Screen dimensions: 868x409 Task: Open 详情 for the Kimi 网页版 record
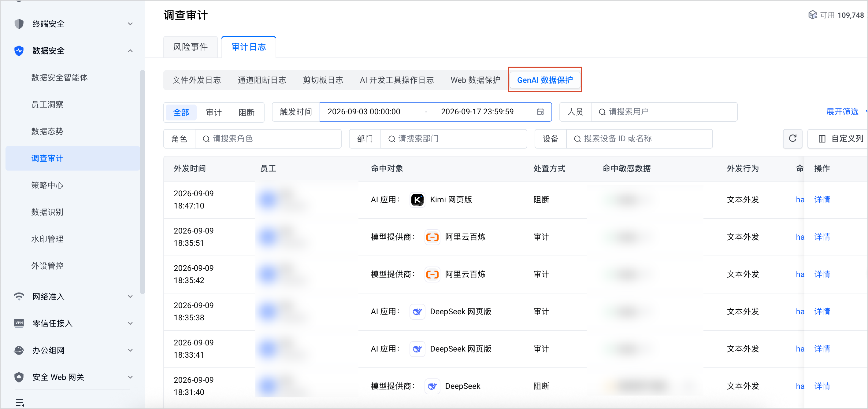click(x=822, y=200)
